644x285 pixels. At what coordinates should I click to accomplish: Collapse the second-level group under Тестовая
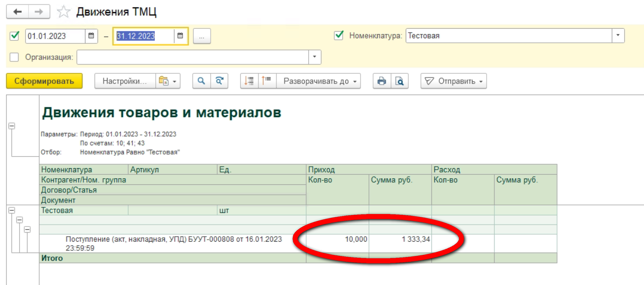[x=20, y=220]
